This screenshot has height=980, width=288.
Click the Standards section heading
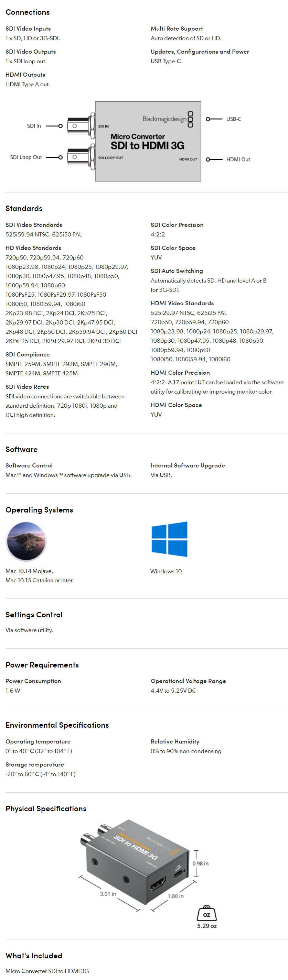[24, 209]
